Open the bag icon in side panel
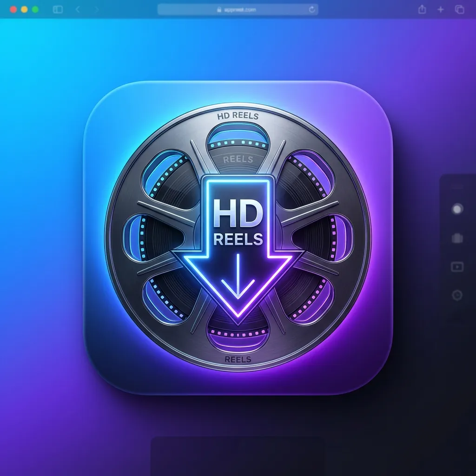Image resolution: width=476 pixels, height=476 pixels. coord(457,238)
